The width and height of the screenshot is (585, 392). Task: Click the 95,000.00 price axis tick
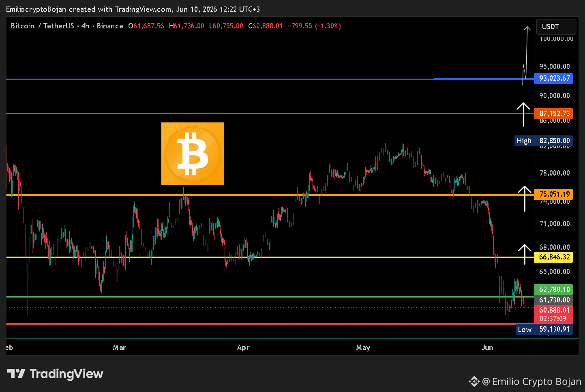point(554,66)
